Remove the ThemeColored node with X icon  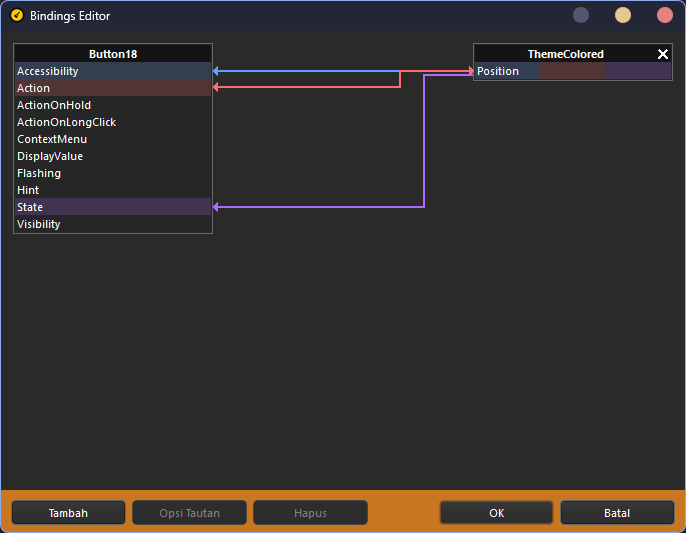click(662, 54)
